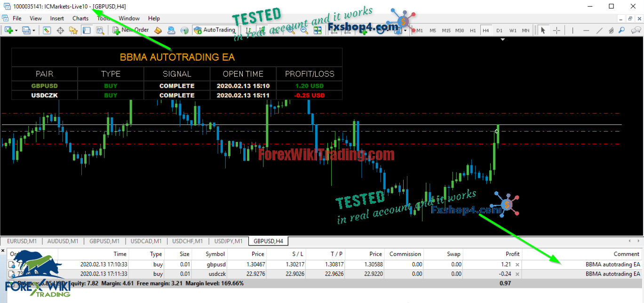
Task: Switch to the M5 timeframe
Action: pos(433,31)
